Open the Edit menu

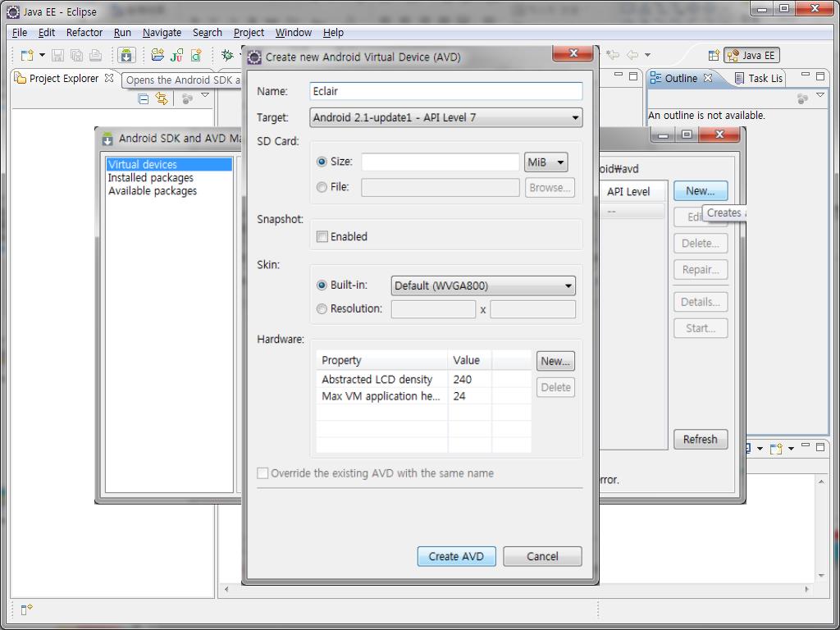47,33
